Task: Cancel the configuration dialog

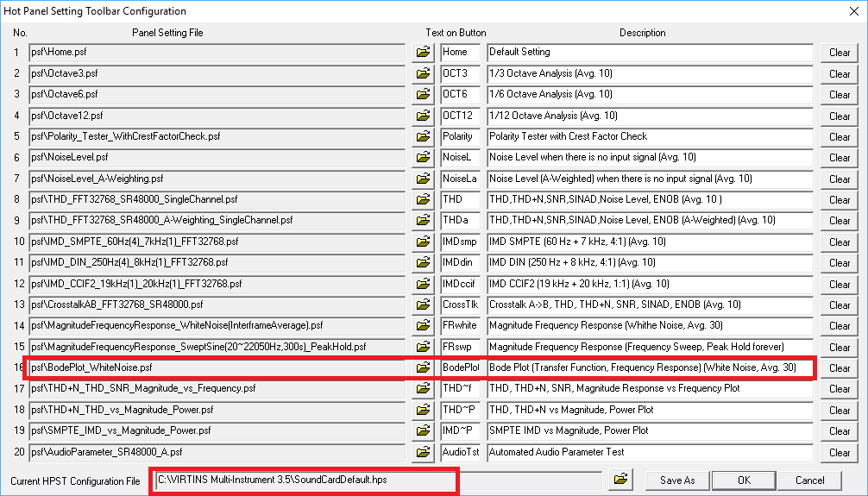Action: [809, 480]
